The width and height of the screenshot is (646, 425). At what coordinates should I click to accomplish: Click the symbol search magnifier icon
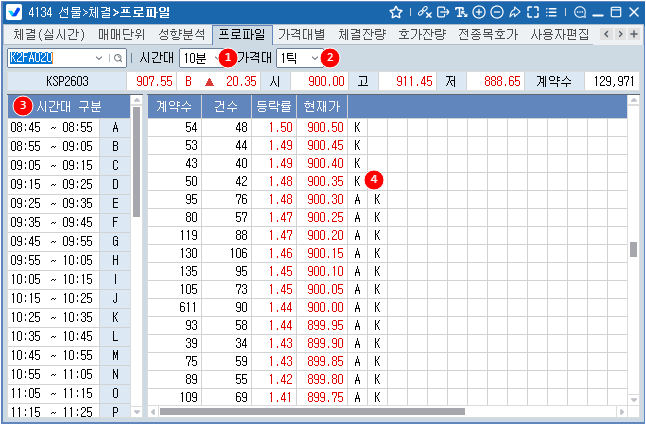[118, 58]
